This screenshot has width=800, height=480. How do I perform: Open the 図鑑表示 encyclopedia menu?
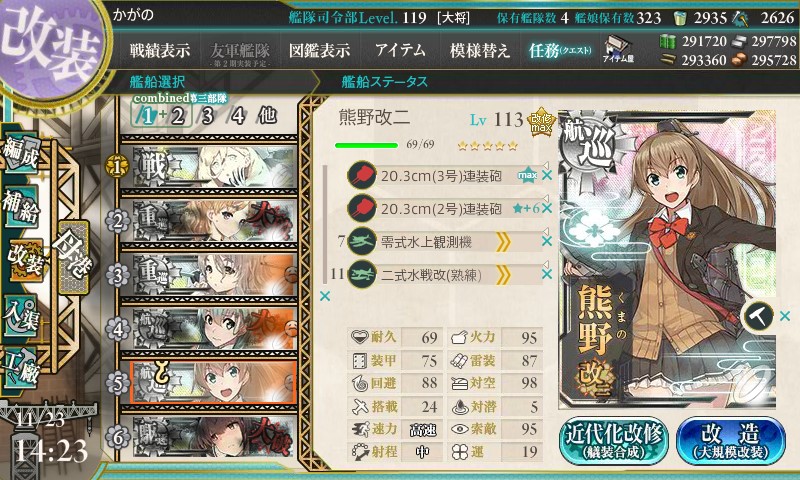pos(320,50)
